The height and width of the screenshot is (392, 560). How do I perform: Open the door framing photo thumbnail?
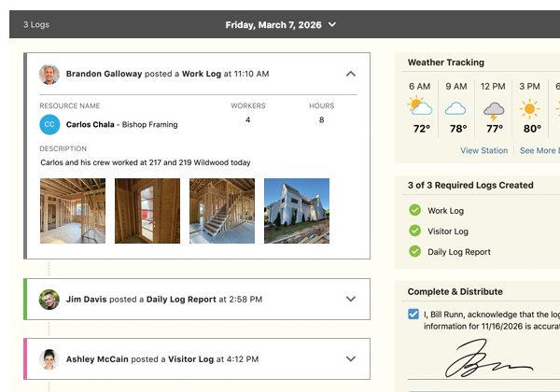(147, 211)
